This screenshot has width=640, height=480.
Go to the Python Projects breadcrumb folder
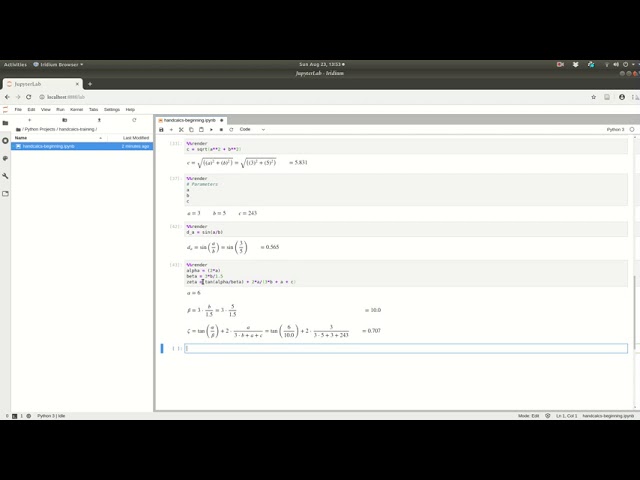click(x=40, y=129)
